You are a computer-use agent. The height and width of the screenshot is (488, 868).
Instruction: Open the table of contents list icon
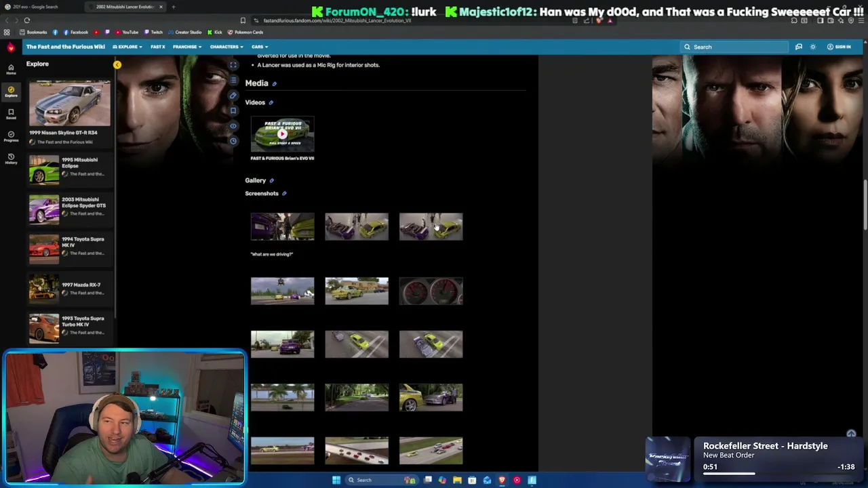click(233, 80)
